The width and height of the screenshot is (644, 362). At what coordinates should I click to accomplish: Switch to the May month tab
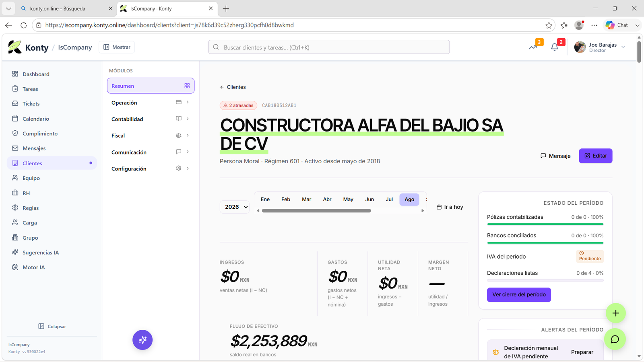tap(348, 200)
